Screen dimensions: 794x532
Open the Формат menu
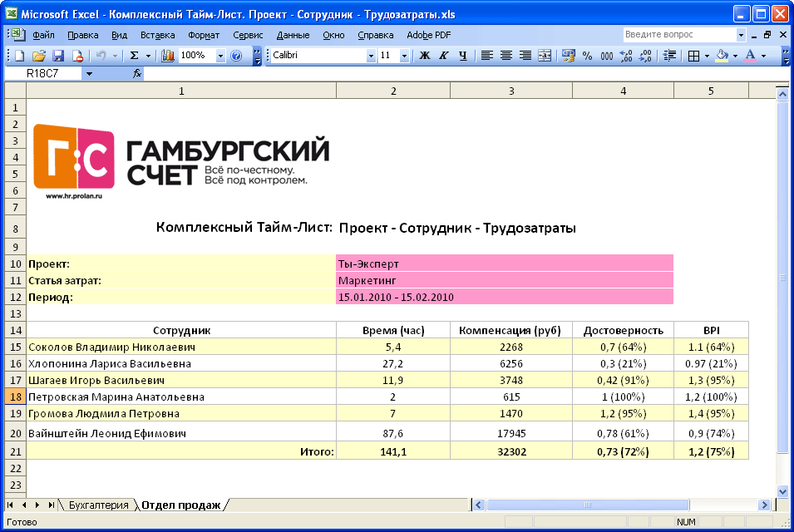pos(204,35)
